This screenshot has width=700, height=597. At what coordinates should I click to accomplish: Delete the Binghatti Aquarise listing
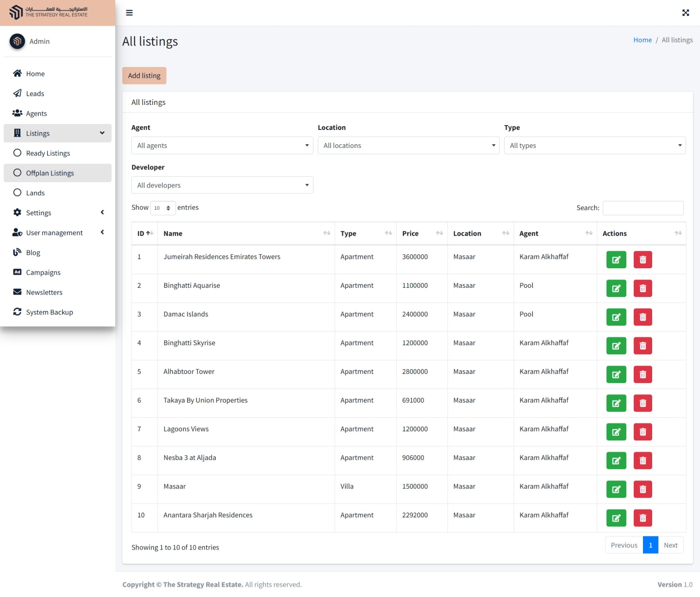pyautogui.click(x=643, y=289)
